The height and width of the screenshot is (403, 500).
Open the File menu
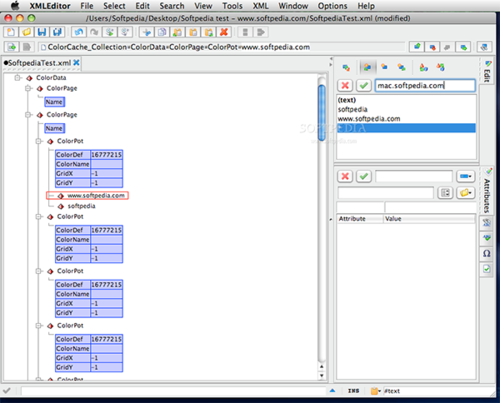(87, 6)
